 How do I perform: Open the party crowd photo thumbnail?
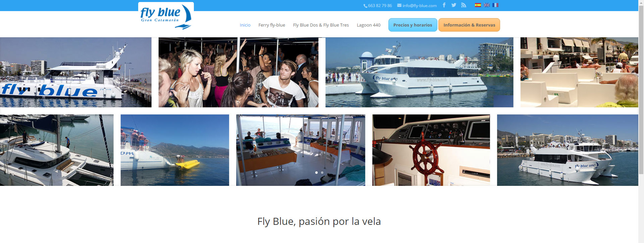click(x=238, y=72)
